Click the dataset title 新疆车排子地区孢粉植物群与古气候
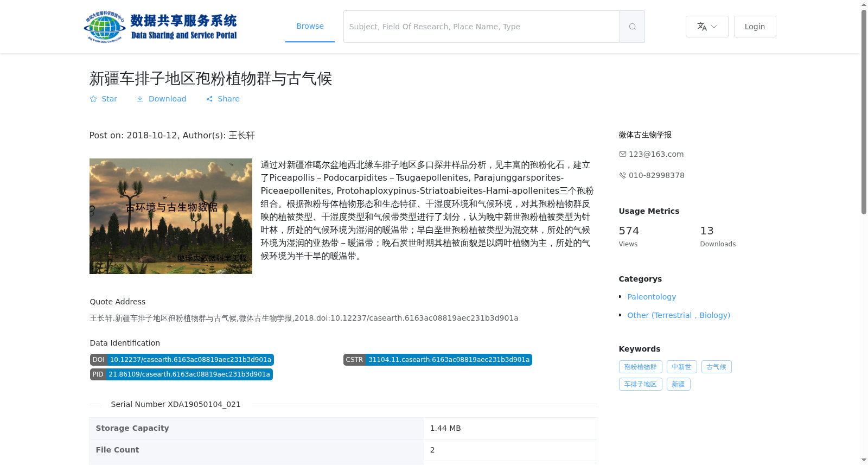 [x=210, y=79]
